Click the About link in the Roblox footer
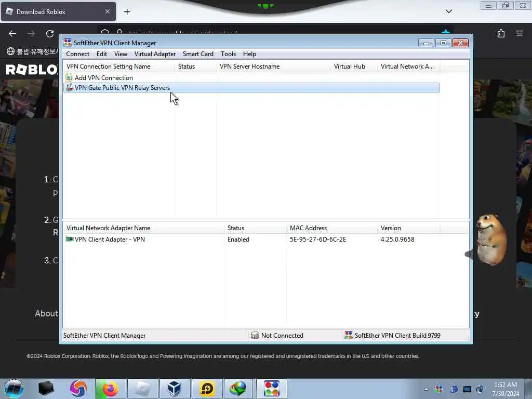This screenshot has width=532, height=399. coord(46,313)
